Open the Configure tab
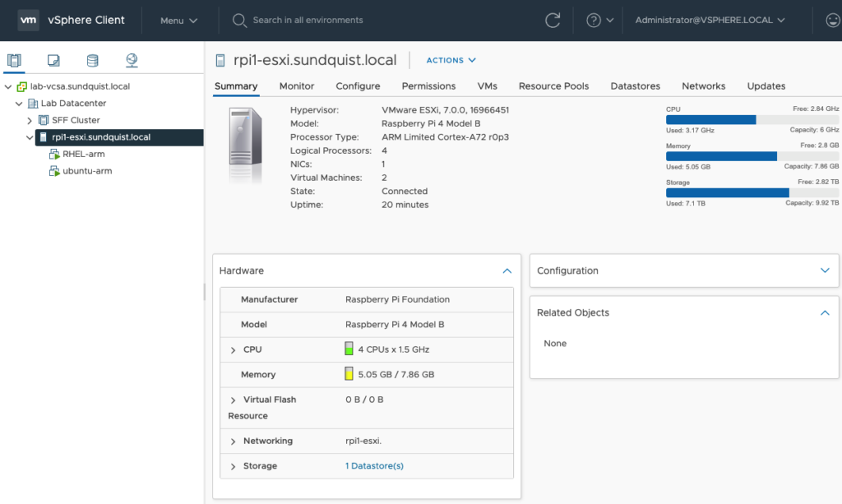The height and width of the screenshot is (504, 842). pyautogui.click(x=358, y=86)
